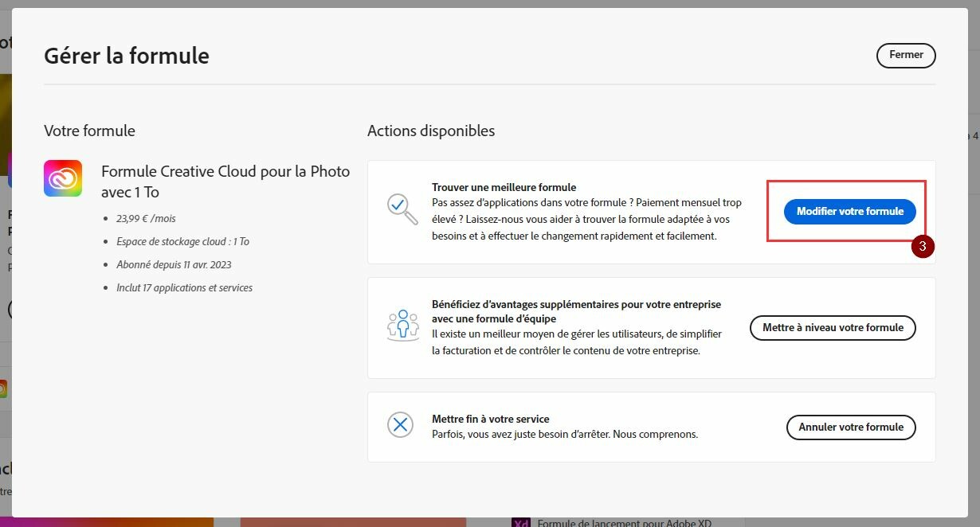The image size is (980, 527).
Task: Click the Actions disponibles heading
Action: (431, 131)
